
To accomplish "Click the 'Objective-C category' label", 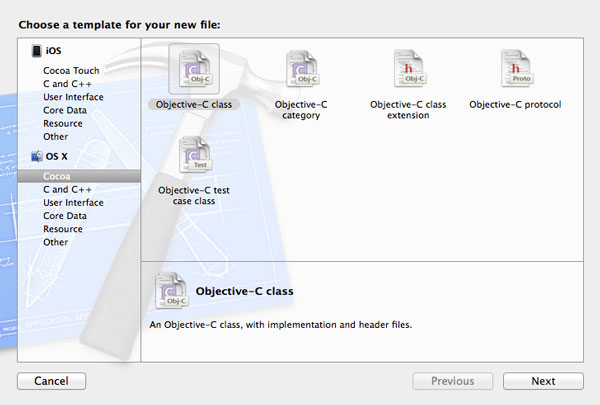I will tap(301, 110).
